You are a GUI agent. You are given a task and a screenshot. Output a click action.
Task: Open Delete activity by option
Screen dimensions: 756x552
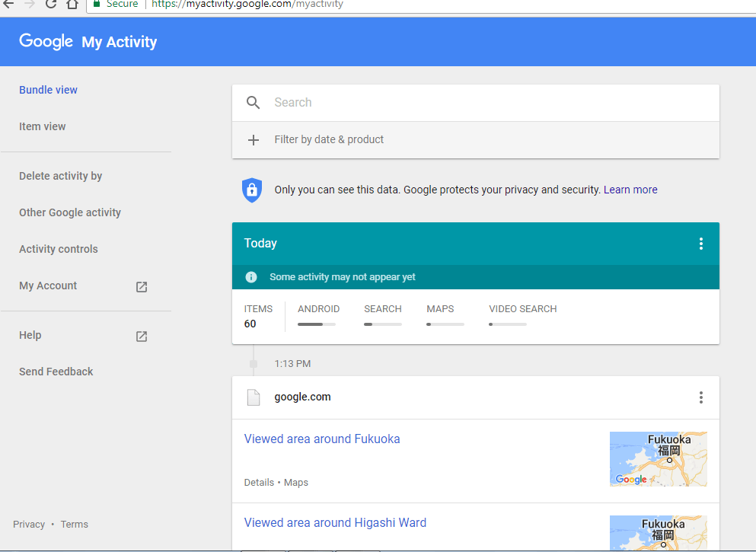tap(60, 176)
